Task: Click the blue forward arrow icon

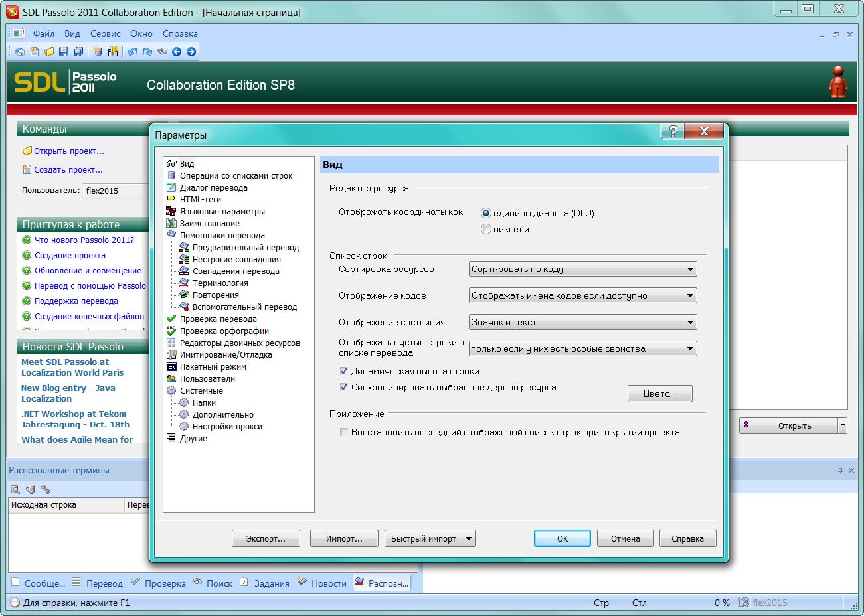Action: click(x=191, y=52)
